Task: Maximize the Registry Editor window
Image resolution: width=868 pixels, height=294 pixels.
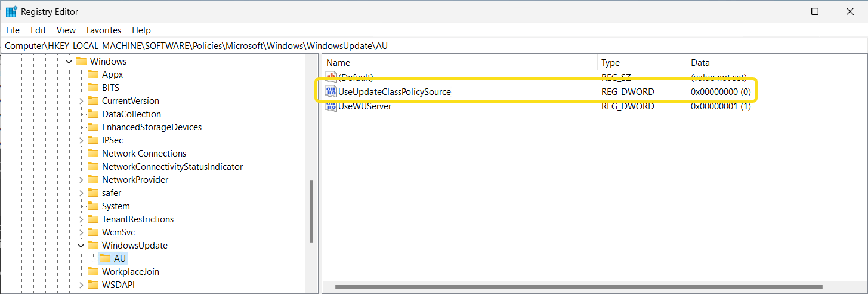Action: (x=815, y=11)
